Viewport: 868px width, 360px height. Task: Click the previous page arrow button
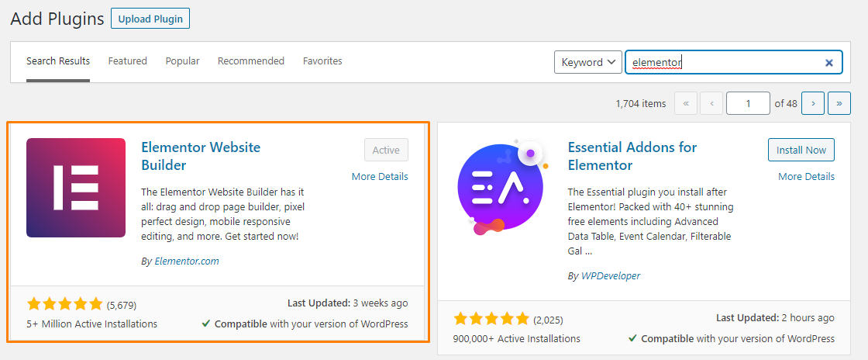coord(711,103)
